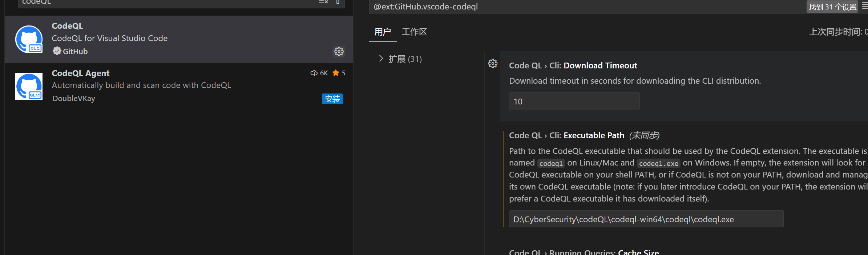
Task: Expand the 扩展 (31) tree node
Action: pyautogui.click(x=381, y=59)
